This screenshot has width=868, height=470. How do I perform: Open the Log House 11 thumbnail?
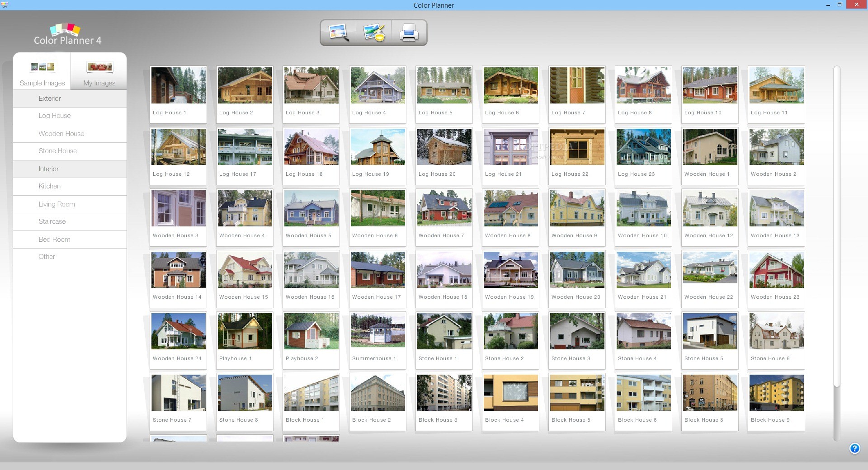pyautogui.click(x=777, y=94)
